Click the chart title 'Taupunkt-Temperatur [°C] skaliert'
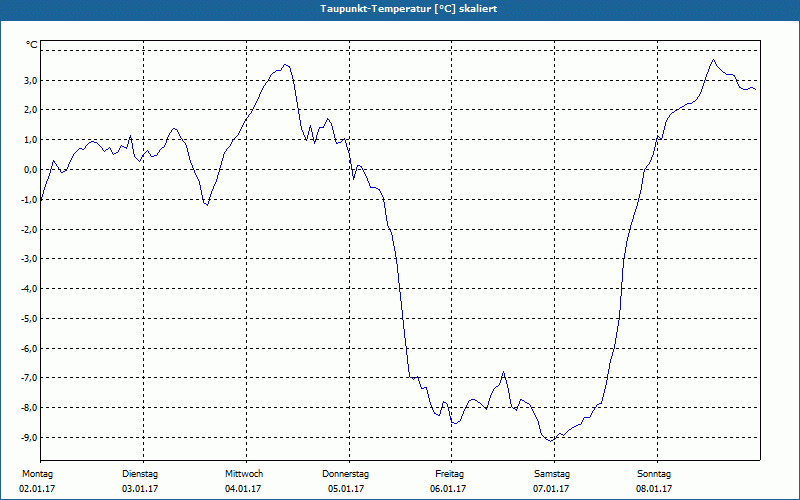800x500 pixels. click(409, 9)
